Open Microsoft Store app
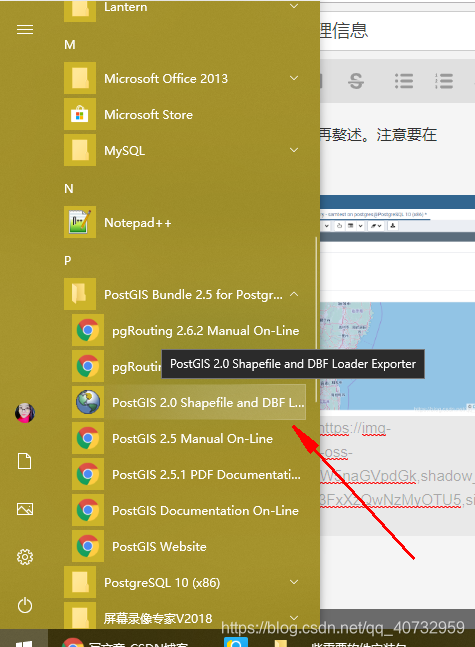Image resolution: width=475 pixels, height=647 pixels. point(184,114)
